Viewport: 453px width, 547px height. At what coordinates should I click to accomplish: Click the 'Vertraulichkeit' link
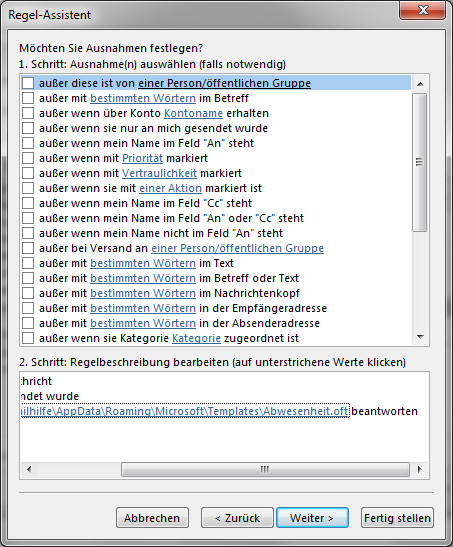coord(159,173)
